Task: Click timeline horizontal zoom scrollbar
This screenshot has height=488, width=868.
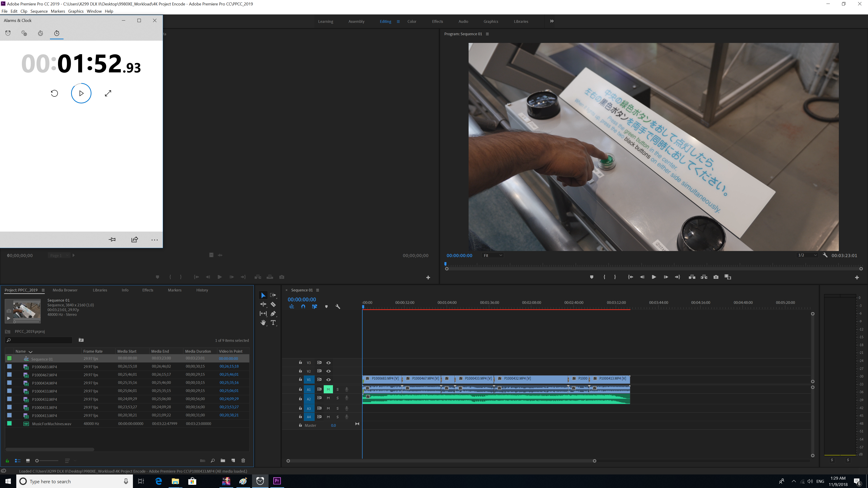Action: click(441, 461)
